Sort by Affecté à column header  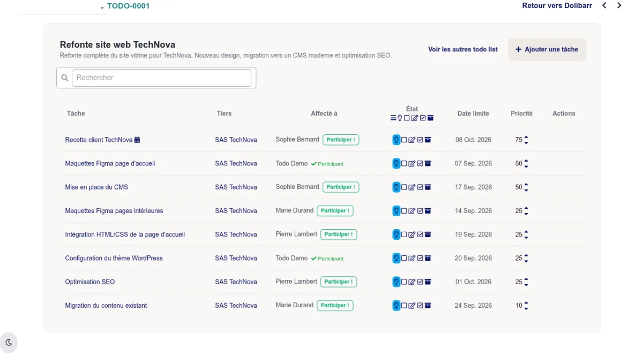(x=324, y=113)
